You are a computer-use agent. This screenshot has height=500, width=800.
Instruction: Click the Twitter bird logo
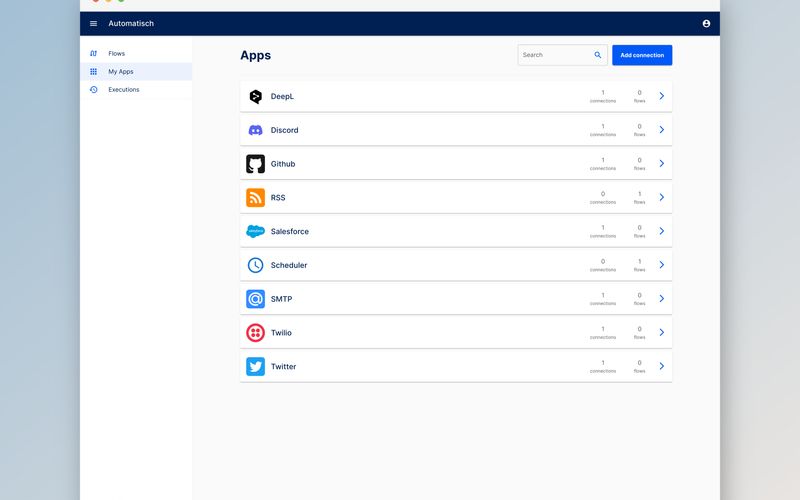tap(256, 366)
